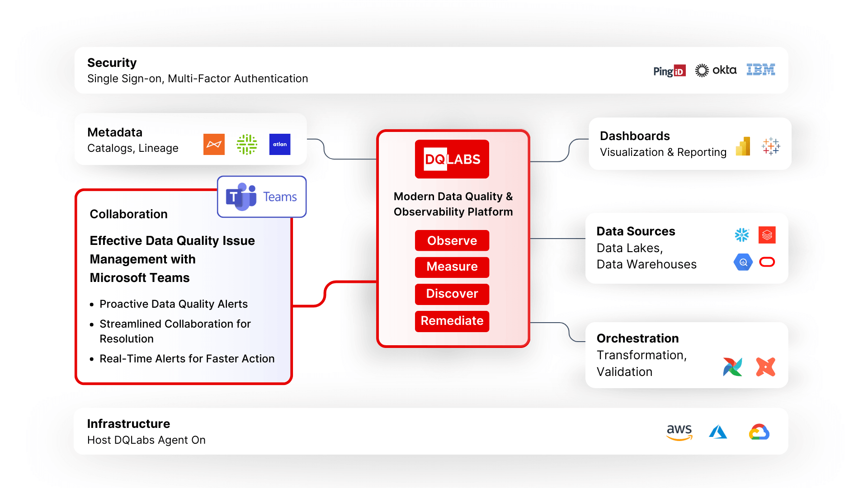Click the Microsoft Teams logo badge
Image resolution: width=868 pixels, height=488 pixels.
262,197
